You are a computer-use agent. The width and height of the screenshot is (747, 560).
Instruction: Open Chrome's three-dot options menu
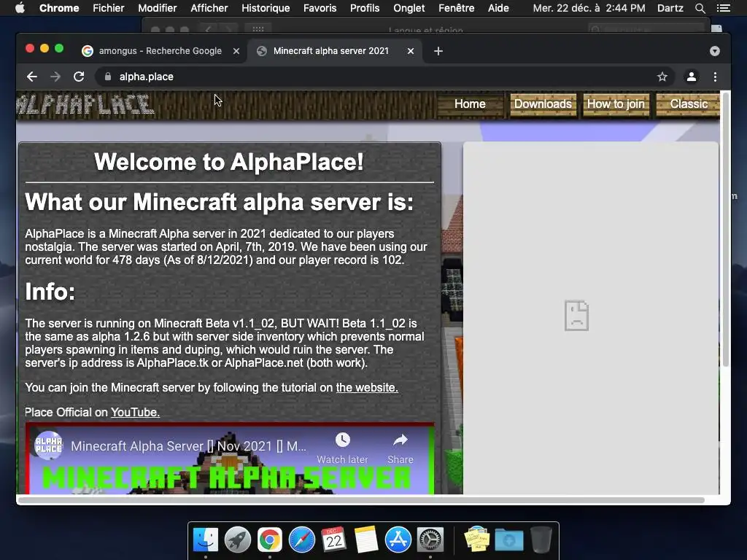[x=715, y=77]
